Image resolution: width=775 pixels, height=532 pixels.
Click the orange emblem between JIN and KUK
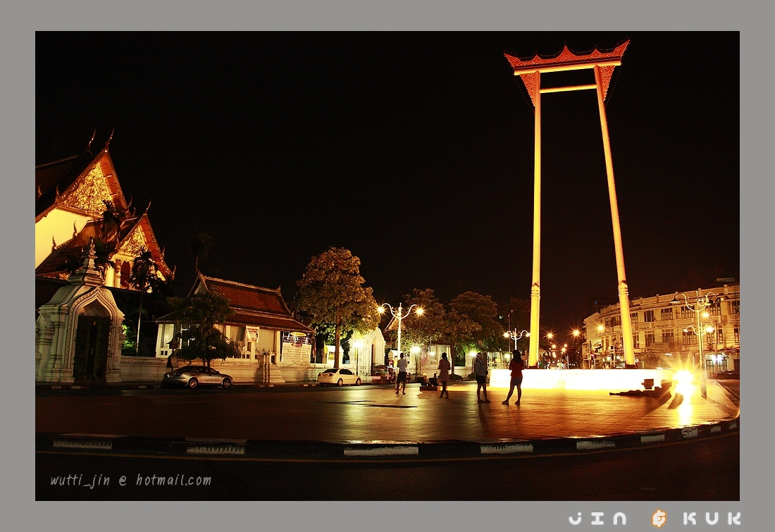click(x=659, y=519)
